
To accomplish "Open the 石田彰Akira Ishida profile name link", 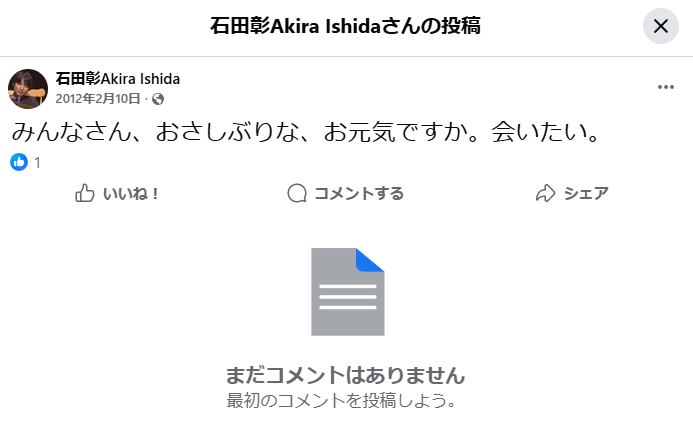I will coord(118,79).
